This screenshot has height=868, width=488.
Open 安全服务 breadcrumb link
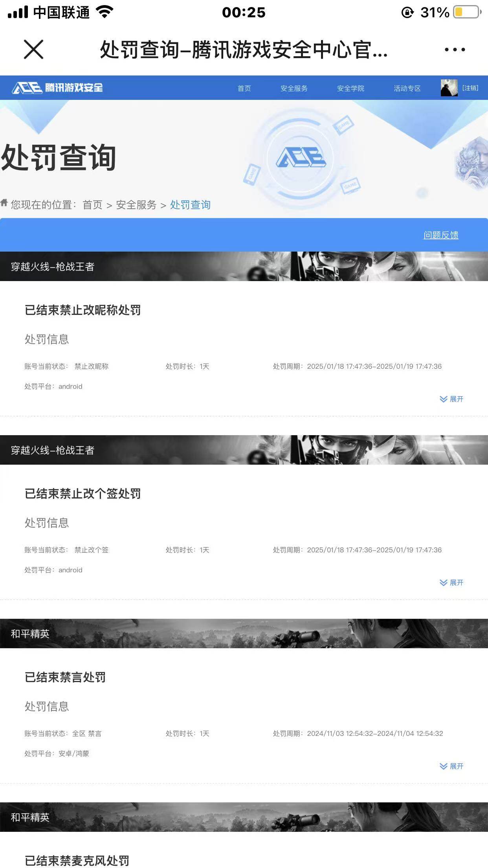(x=136, y=205)
